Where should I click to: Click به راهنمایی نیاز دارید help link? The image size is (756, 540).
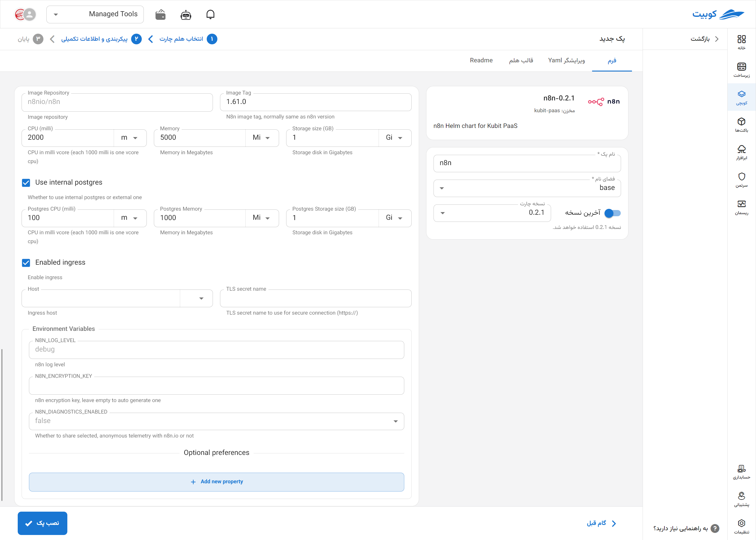(686, 528)
